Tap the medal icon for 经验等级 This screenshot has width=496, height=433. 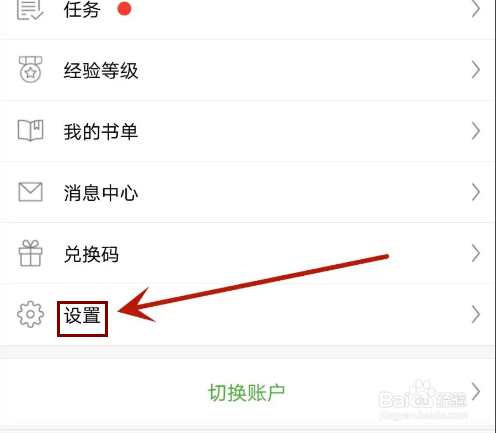tap(30, 69)
